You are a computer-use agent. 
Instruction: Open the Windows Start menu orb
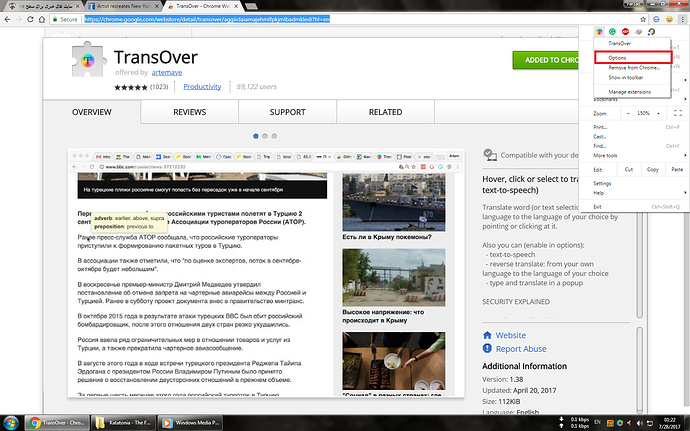tap(10, 423)
